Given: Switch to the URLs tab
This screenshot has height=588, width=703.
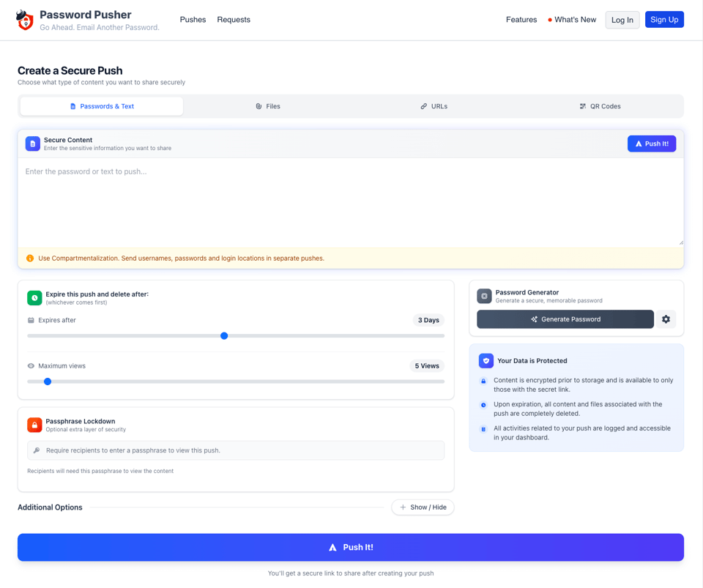Looking at the screenshot, I should (x=434, y=106).
